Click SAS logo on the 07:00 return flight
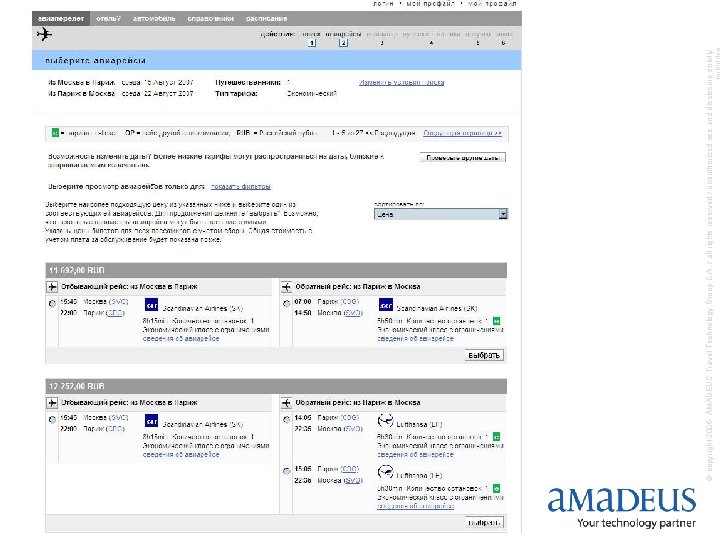Screen dimensions: 720x540 (386, 305)
